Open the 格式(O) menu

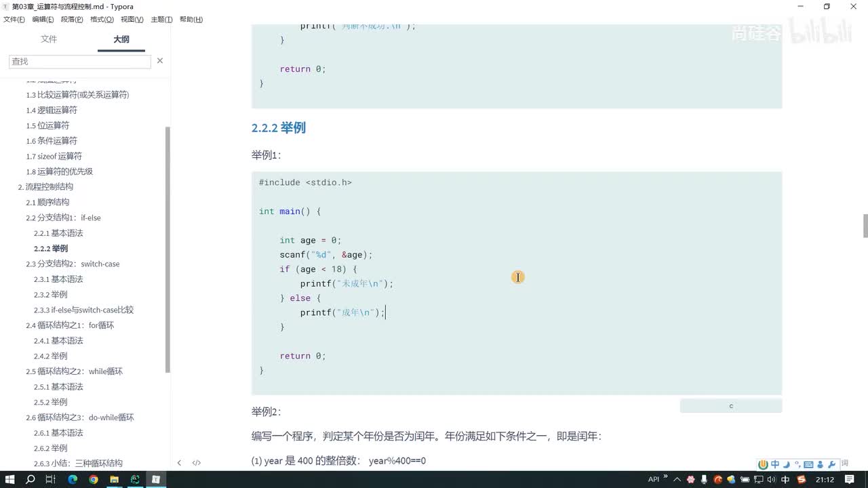102,20
